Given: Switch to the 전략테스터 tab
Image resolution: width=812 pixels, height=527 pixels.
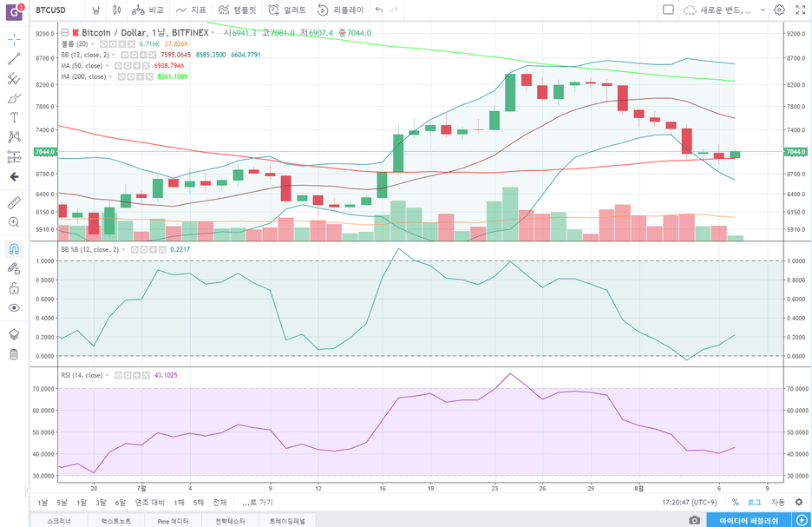Looking at the screenshot, I should click(230, 521).
